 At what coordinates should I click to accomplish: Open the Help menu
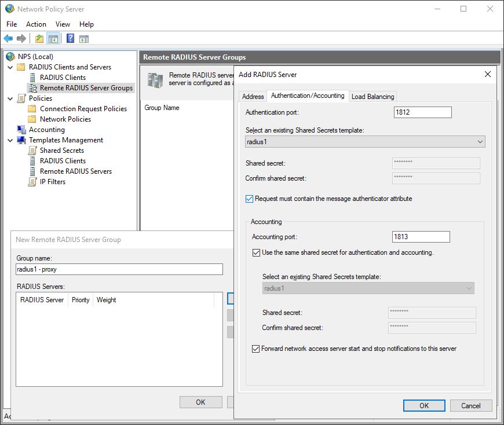86,24
